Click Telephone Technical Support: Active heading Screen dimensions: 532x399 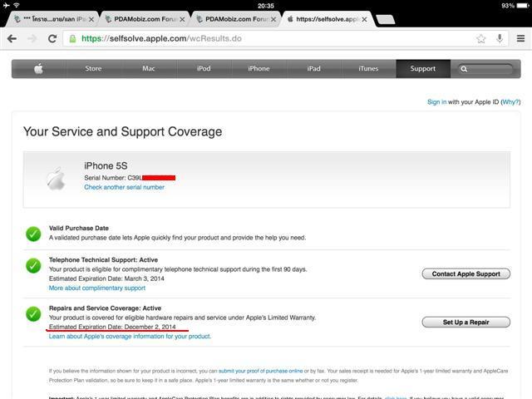(103, 260)
